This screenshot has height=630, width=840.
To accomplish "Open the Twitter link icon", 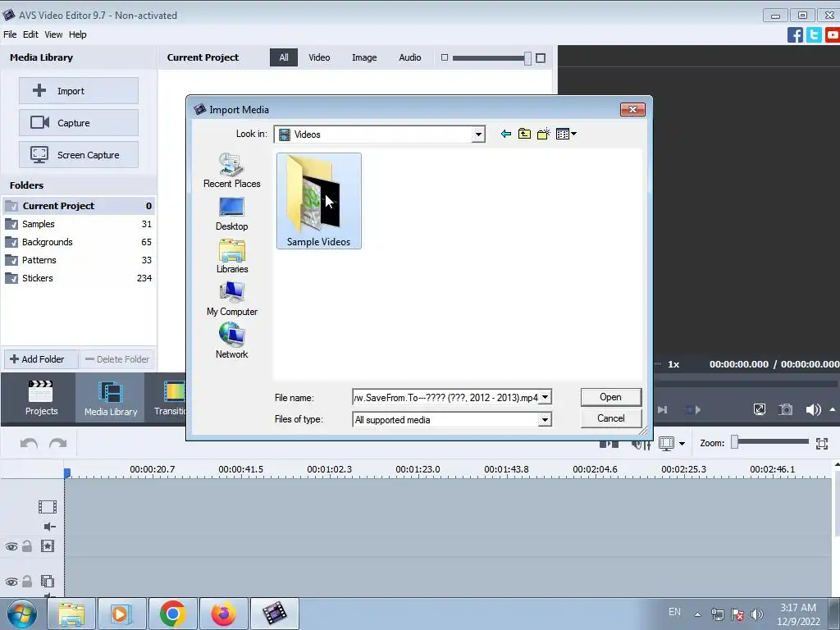I will point(814,34).
